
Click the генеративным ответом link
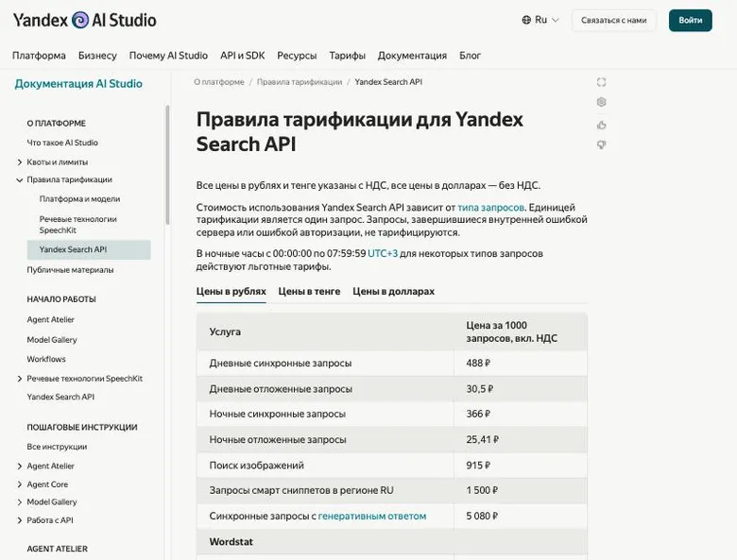click(x=372, y=516)
